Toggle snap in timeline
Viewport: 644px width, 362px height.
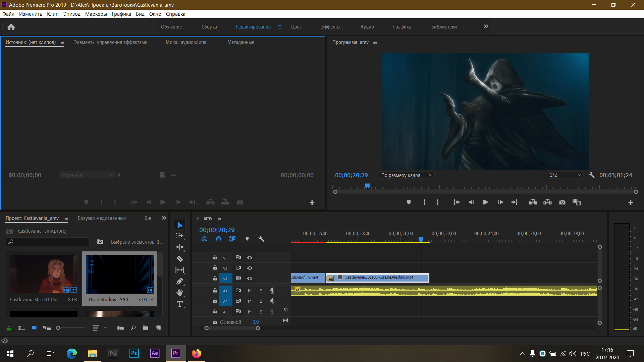pos(219,239)
